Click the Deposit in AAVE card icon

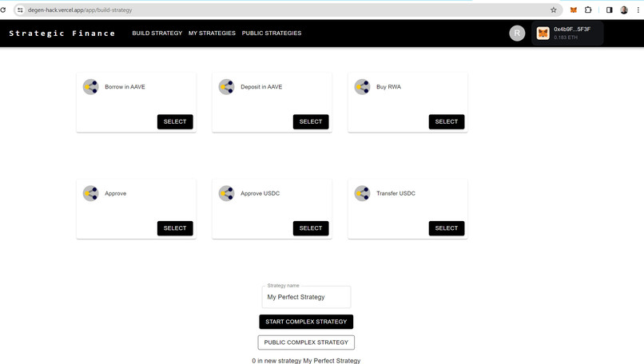click(x=226, y=86)
